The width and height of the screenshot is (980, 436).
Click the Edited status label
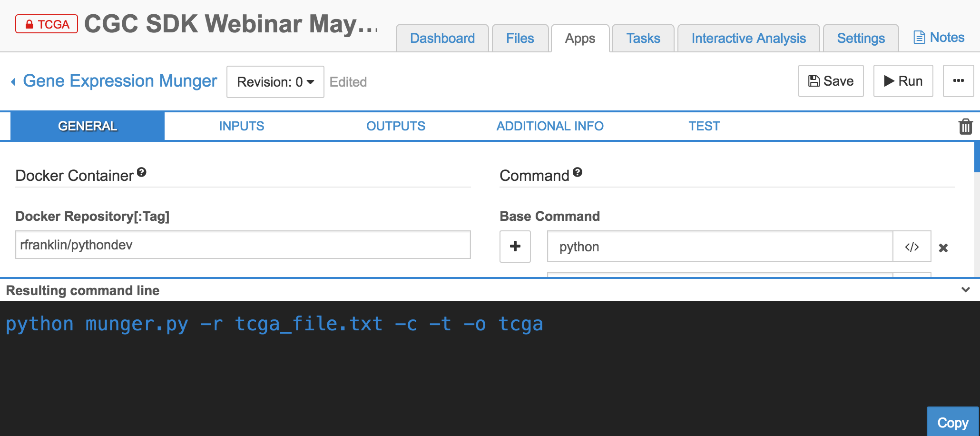tap(348, 82)
